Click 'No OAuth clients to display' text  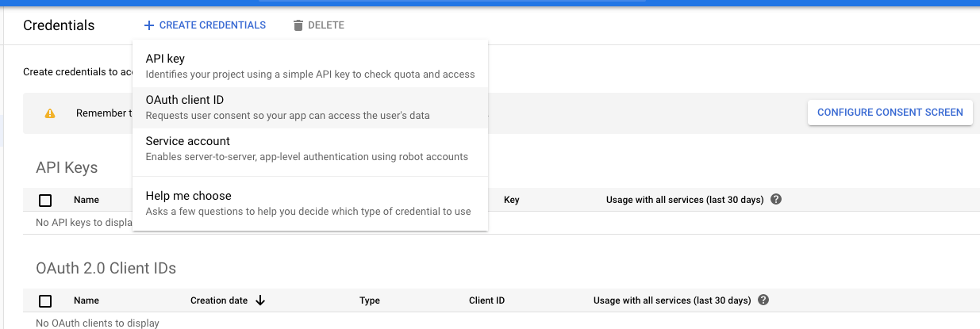pyautogui.click(x=98, y=323)
